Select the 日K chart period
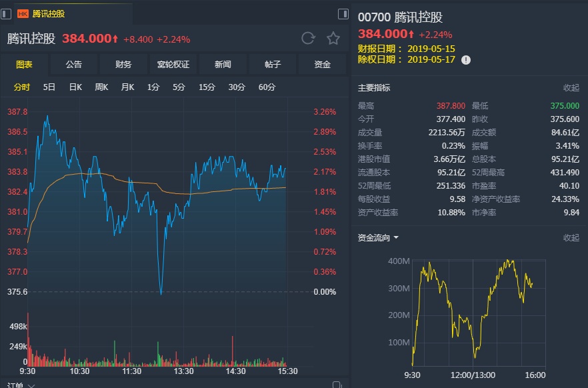The width and height of the screenshot is (588, 388). [75, 87]
